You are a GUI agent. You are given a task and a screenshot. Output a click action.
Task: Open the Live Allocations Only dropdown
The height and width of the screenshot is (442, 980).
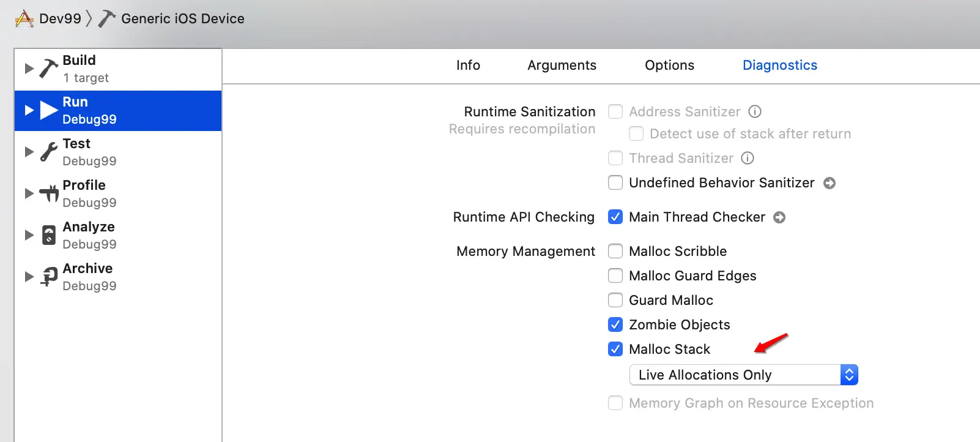coord(743,375)
